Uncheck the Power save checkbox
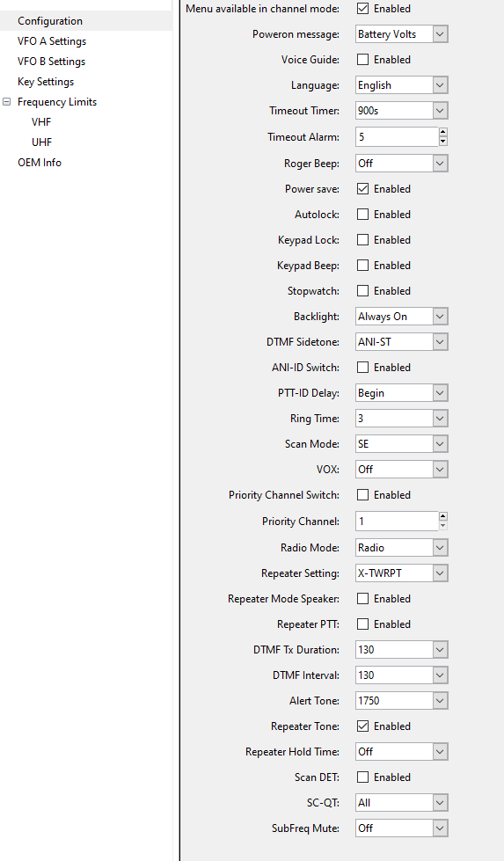The height and width of the screenshot is (861, 504). pyautogui.click(x=362, y=189)
